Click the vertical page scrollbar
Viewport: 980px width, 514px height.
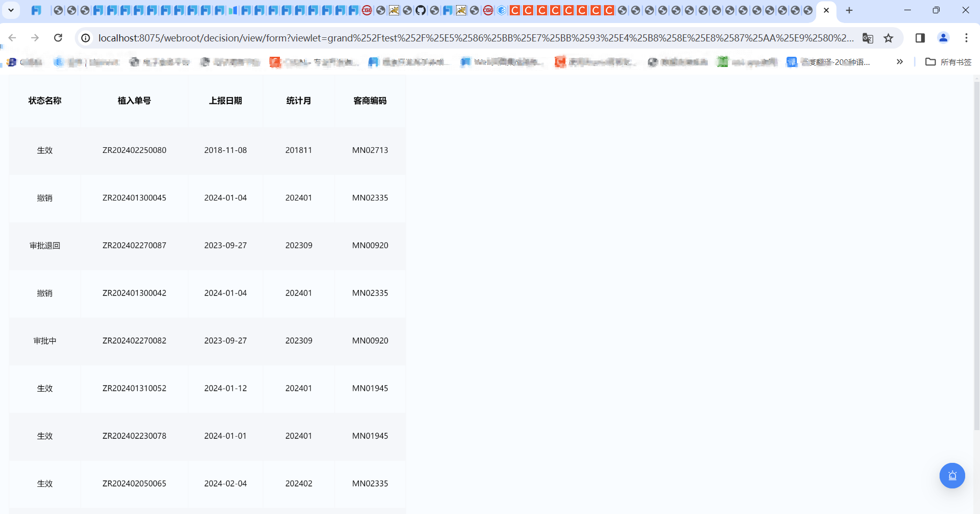coord(976,256)
